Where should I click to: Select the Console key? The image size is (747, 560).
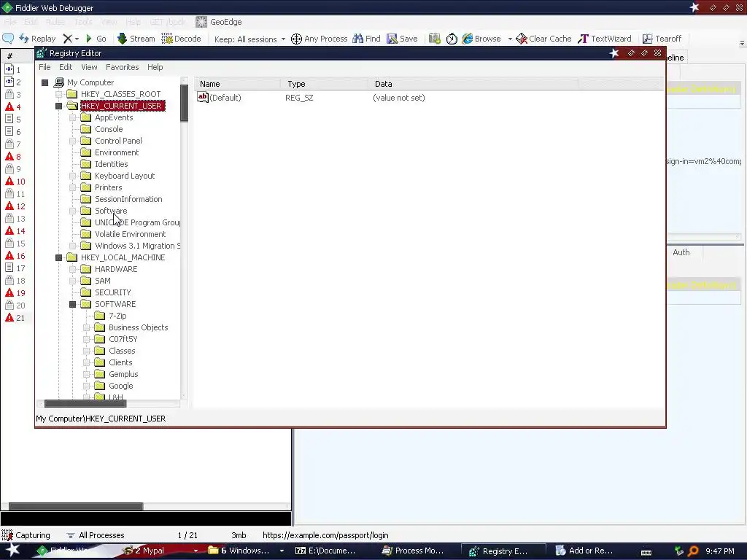point(109,129)
